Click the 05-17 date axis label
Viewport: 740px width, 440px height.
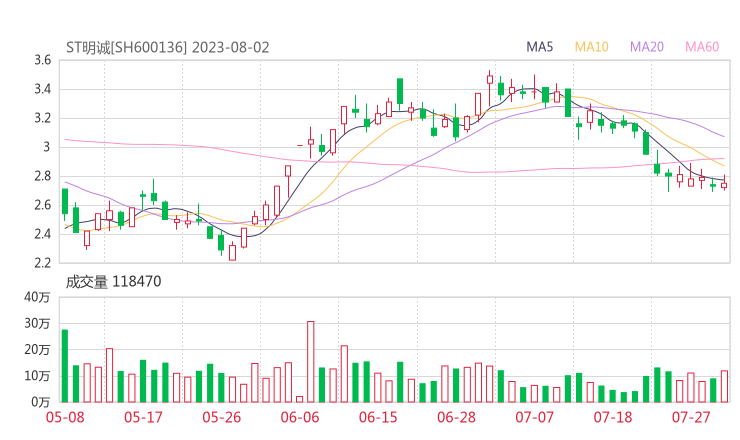pos(143,417)
